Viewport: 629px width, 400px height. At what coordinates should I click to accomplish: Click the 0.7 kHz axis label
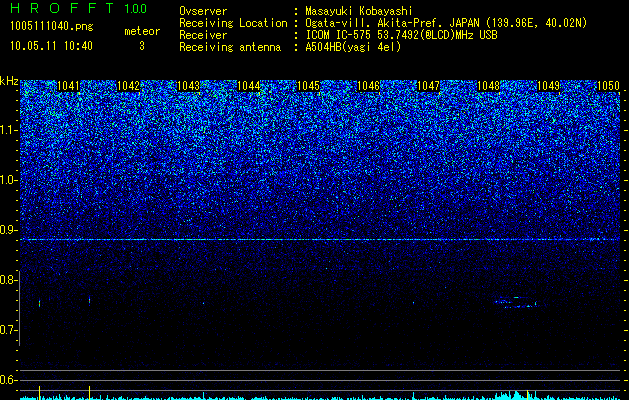7,330
